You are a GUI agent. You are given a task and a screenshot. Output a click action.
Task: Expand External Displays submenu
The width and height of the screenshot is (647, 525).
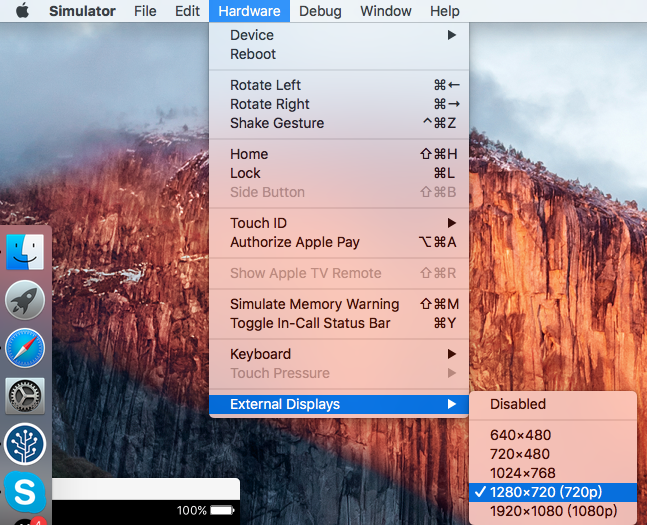(x=339, y=404)
